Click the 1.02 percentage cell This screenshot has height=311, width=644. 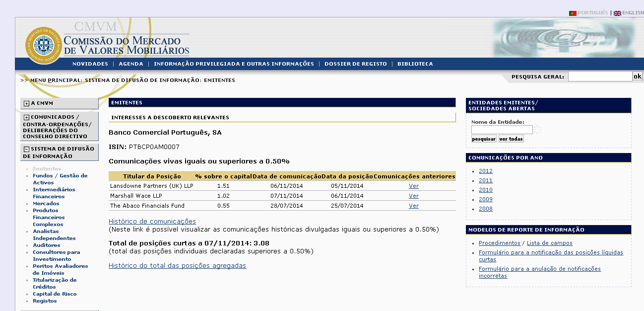coord(223,196)
